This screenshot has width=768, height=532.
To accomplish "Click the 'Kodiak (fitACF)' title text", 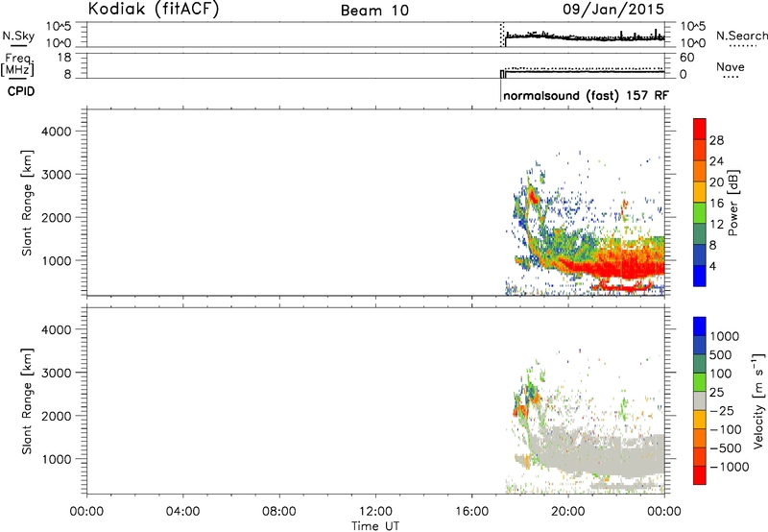I will point(154,10).
